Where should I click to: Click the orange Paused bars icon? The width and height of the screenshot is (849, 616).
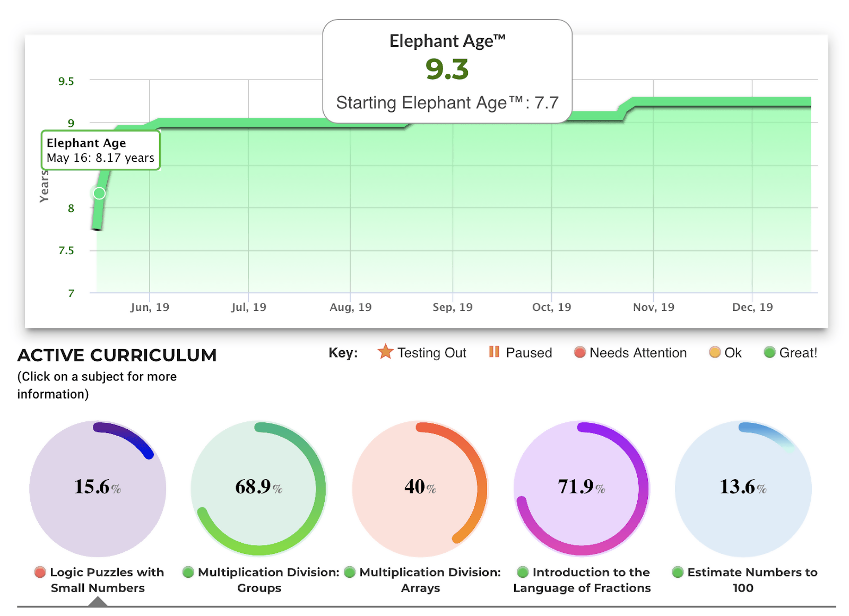pyautogui.click(x=494, y=352)
